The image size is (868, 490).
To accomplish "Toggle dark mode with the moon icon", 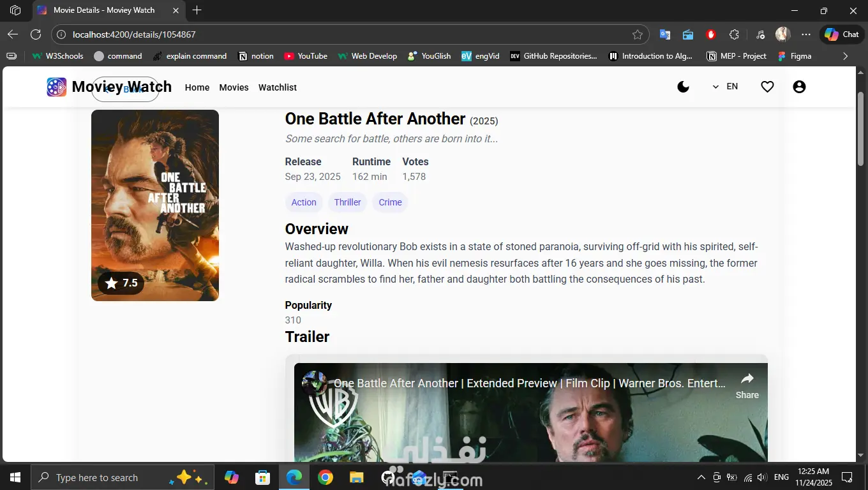I will pyautogui.click(x=683, y=87).
